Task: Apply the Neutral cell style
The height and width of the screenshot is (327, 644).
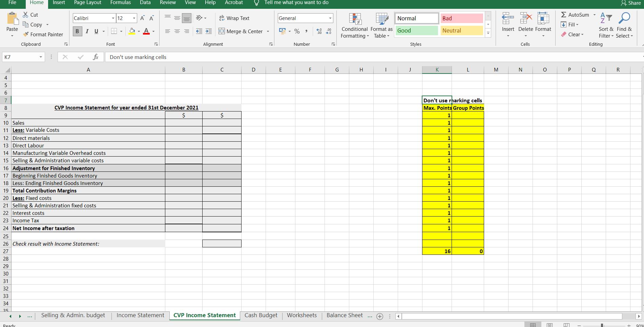Action: (461, 30)
